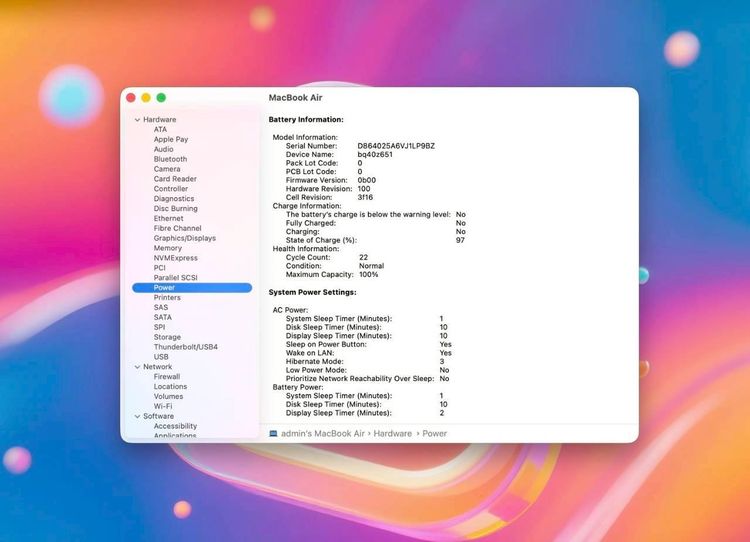Select Diagnostics in the sidebar
This screenshot has width=750, height=542.
point(174,199)
